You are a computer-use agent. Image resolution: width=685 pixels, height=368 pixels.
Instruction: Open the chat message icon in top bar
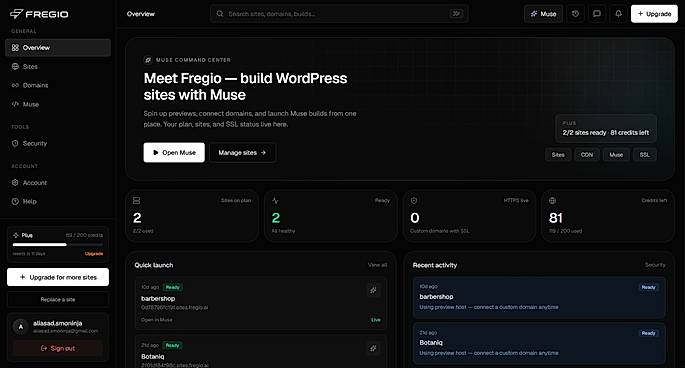click(597, 14)
